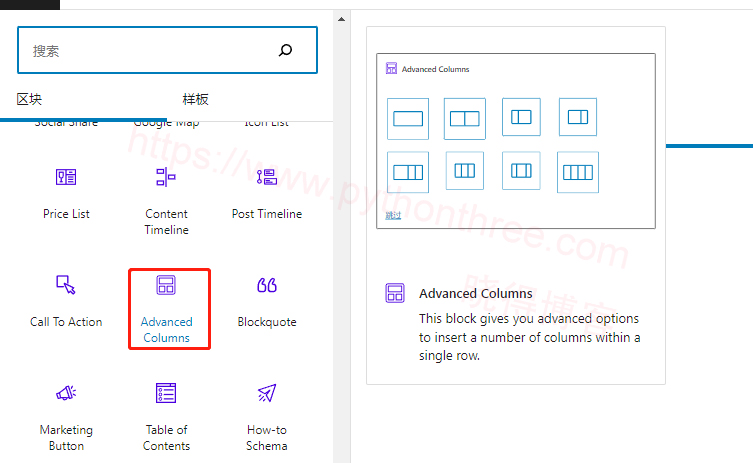Click the Marketing Button label
The height and width of the screenshot is (463, 753).
coord(66,438)
